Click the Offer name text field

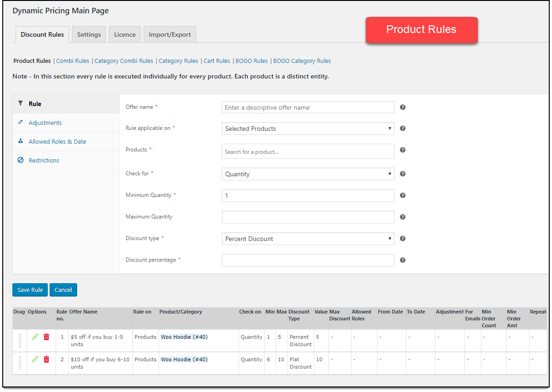coord(308,107)
